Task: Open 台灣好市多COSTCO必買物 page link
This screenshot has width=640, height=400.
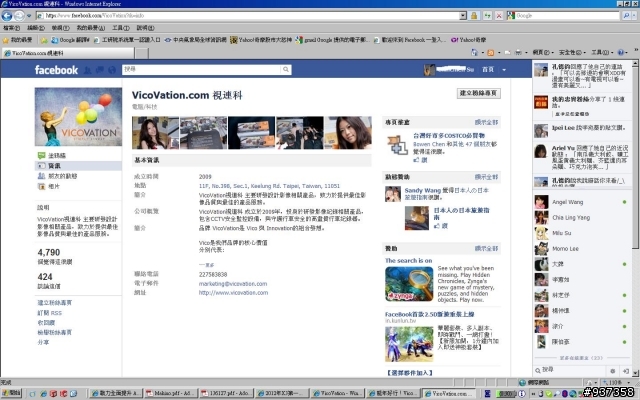Action: coord(449,135)
